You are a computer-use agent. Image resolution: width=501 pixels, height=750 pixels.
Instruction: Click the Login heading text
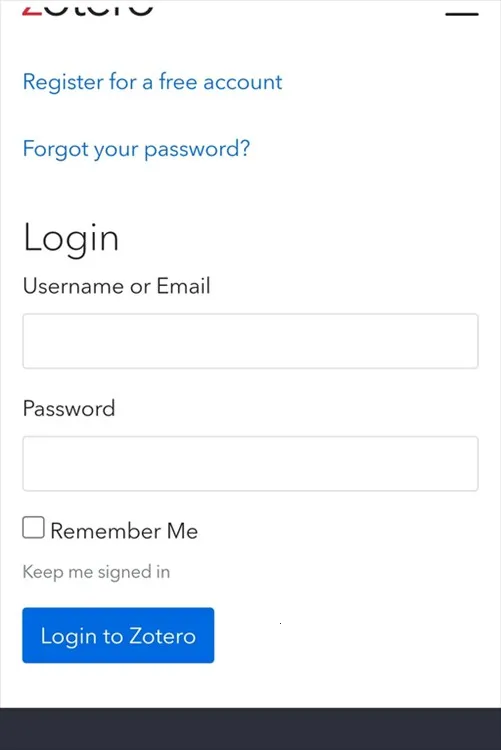tap(71, 238)
